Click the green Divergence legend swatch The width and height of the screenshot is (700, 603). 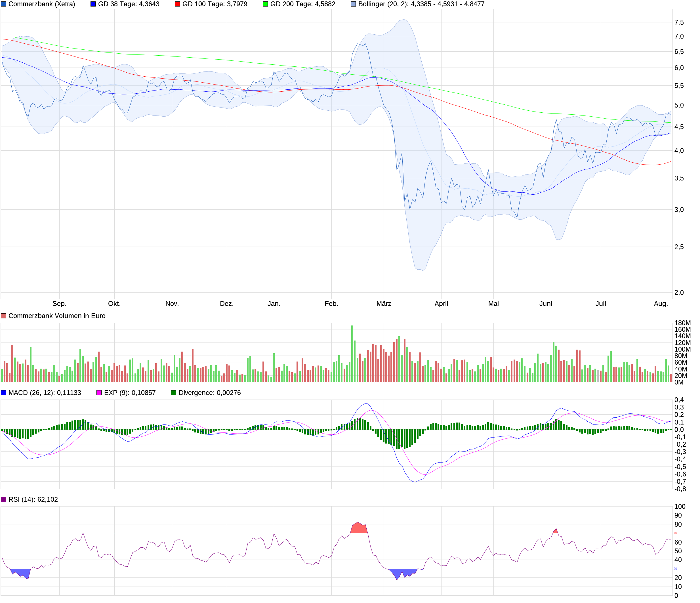[x=174, y=392]
